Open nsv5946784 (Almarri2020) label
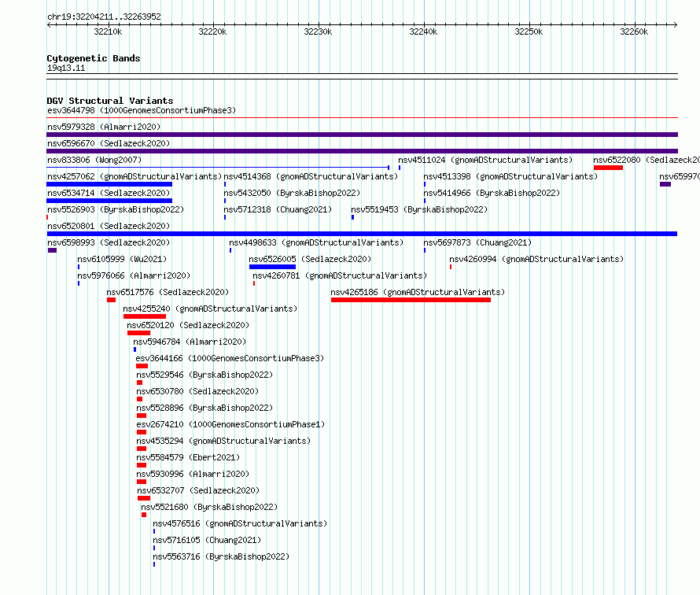 [x=190, y=342]
